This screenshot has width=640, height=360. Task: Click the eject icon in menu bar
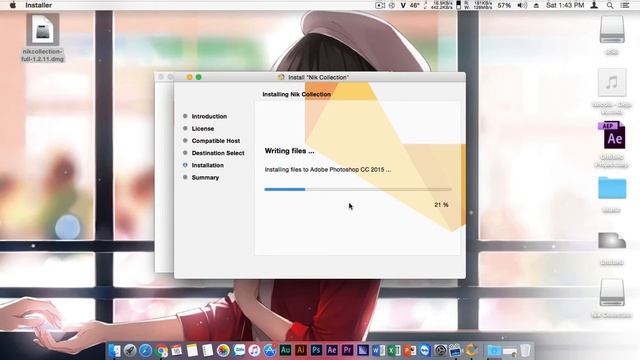coord(536,5)
